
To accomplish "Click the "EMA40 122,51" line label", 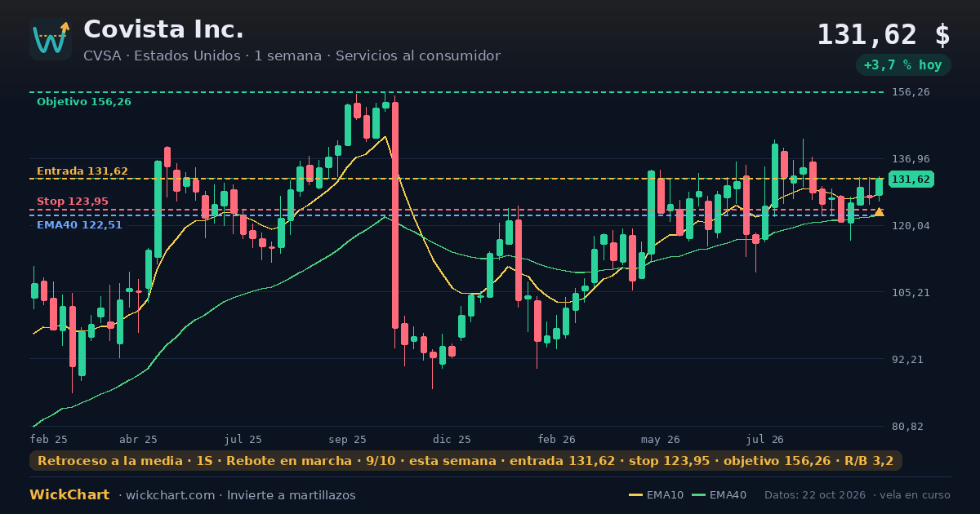I will [79, 225].
